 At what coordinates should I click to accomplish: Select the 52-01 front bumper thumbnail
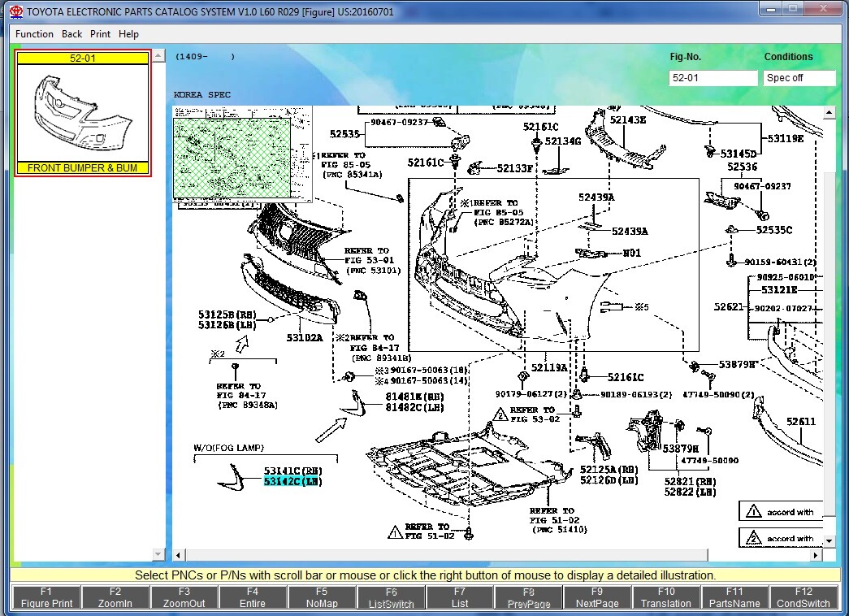point(83,112)
